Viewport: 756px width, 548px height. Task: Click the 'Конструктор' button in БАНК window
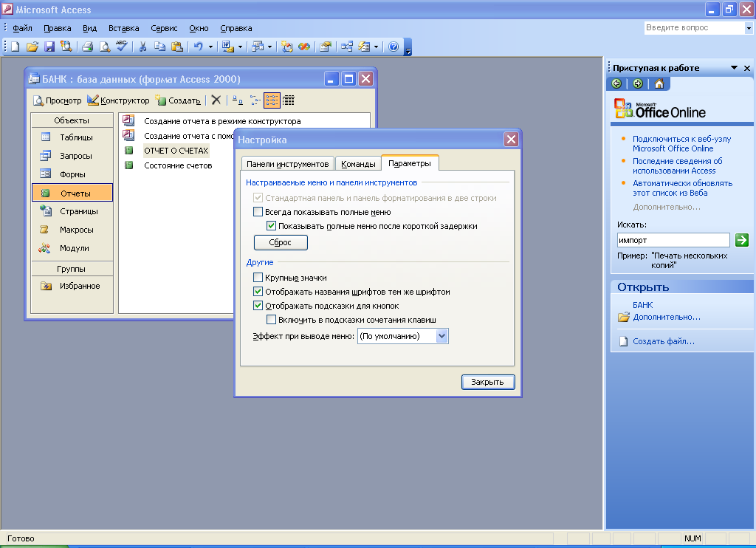click(119, 100)
